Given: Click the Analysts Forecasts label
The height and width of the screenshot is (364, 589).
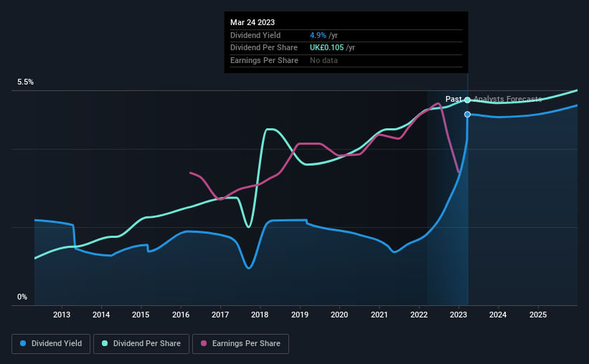Looking at the screenshot, I should (x=507, y=99).
